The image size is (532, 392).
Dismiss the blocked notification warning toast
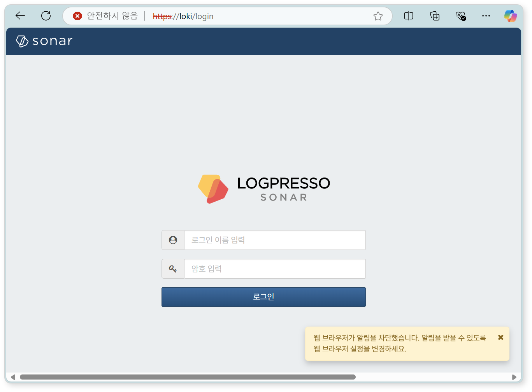click(x=501, y=338)
